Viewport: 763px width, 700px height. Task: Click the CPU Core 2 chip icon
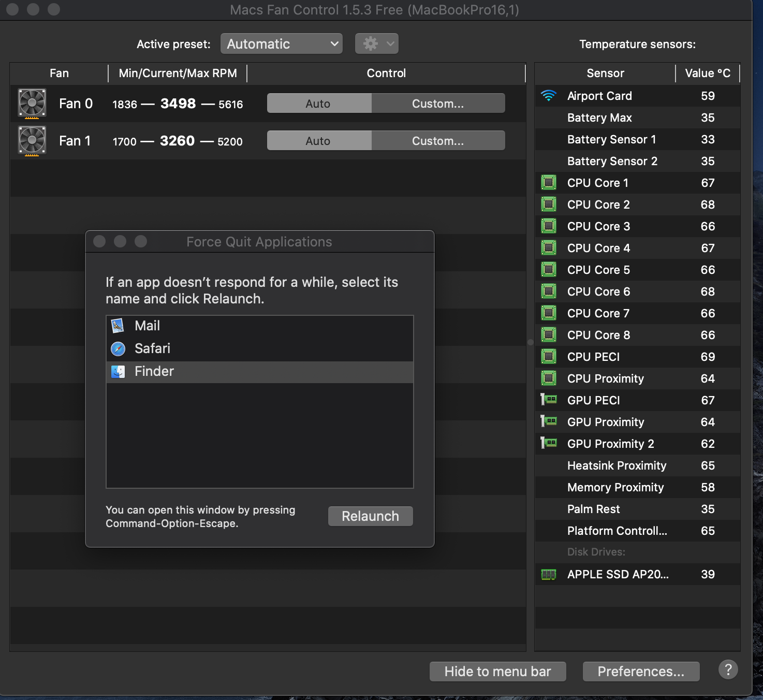[549, 205]
